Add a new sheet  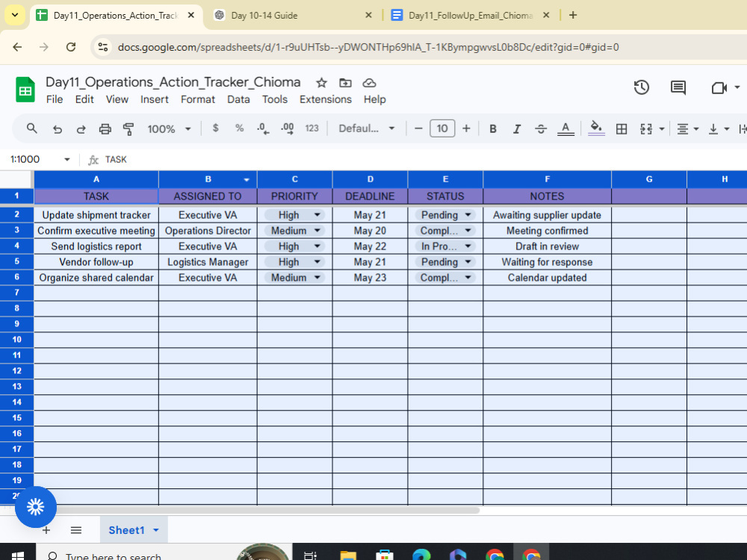pyautogui.click(x=46, y=530)
